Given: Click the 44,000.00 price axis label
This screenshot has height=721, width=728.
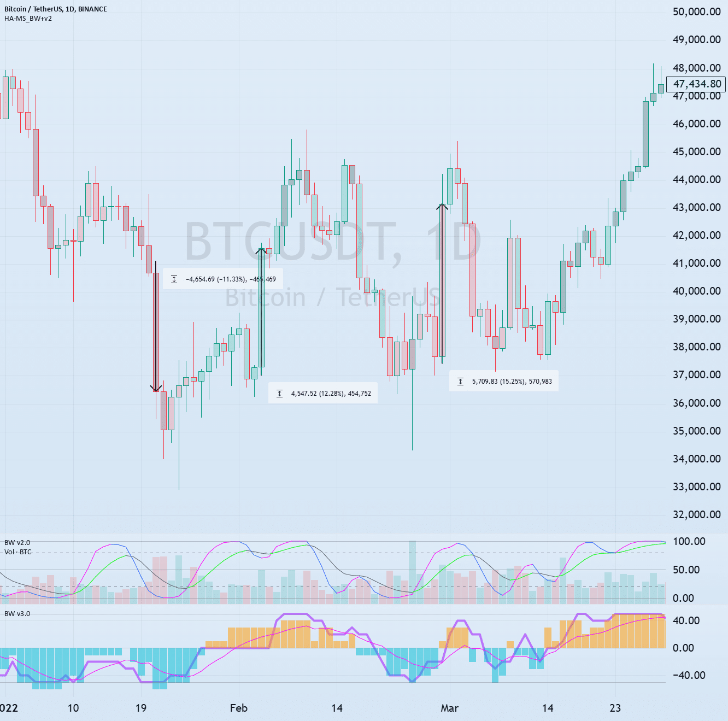Looking at the screenshot, I should click(x=697, y=179).
